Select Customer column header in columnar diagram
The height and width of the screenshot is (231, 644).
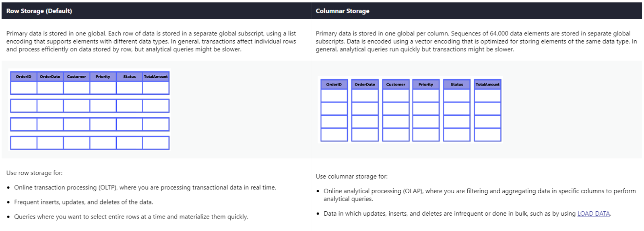[x=396, y=85]
